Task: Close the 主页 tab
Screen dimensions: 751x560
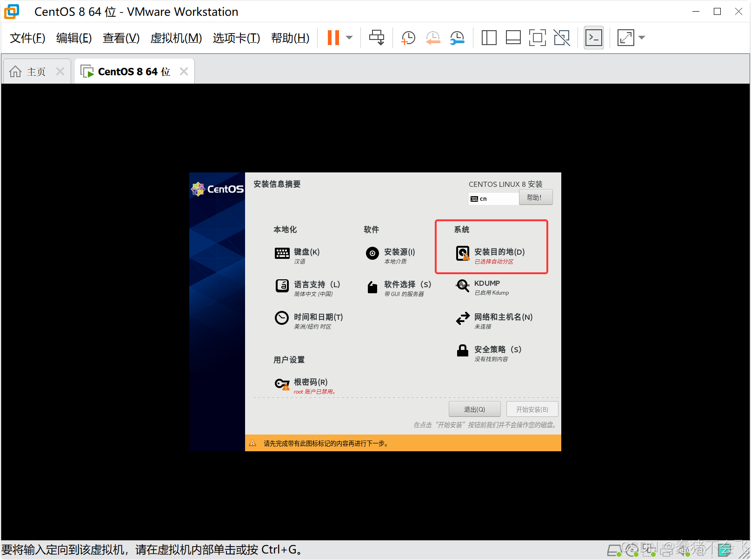Action: tap(60, 71)
